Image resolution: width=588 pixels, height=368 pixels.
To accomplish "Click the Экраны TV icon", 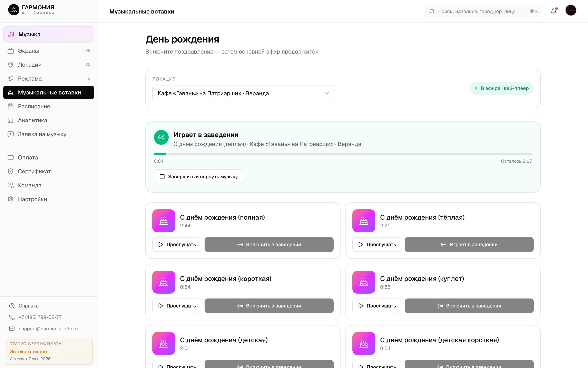I will click(10, 51).
